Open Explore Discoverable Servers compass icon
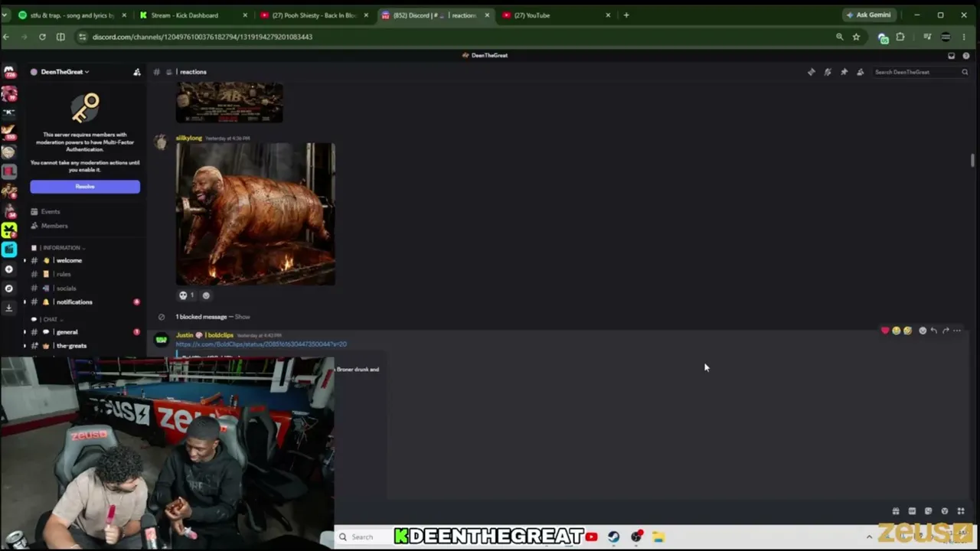Viewport: 980px width, 551px height. (9, 289)
